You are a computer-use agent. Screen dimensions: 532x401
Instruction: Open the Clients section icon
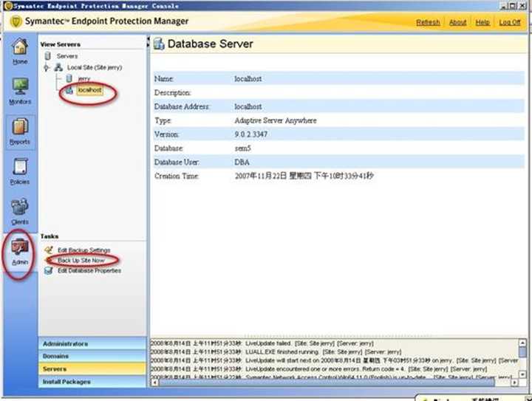tap(20, 207)
